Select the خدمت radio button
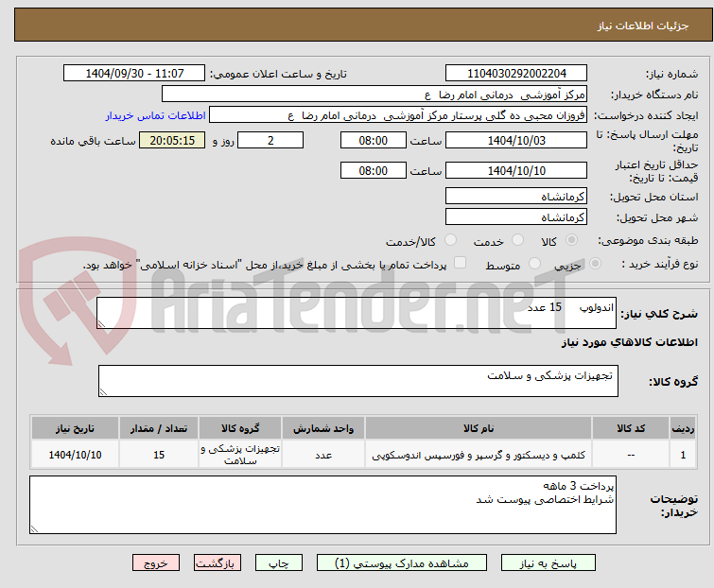This screenshot has width=714, height=588. click(517, 240)
